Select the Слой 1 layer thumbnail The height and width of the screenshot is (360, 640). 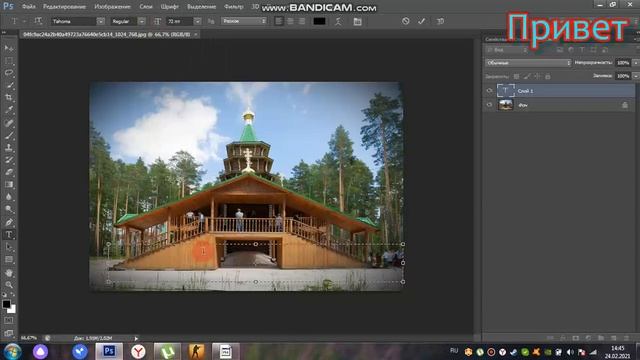pyautogui.click(x=505, y=91)
